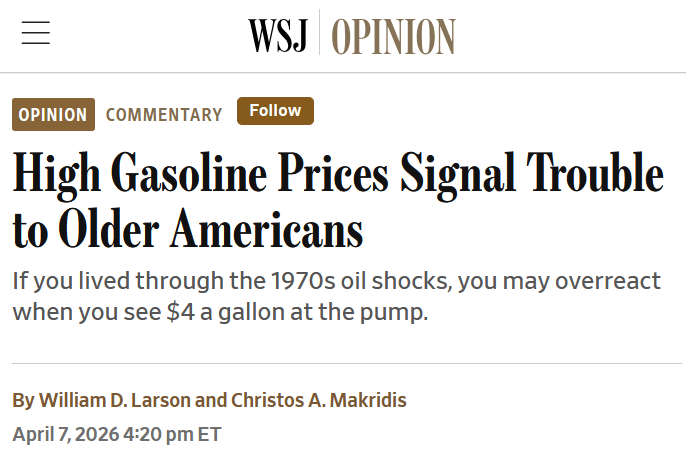686x449 pixels.
Task: Click the word "and" between the author names
Action: coord(210,401)
